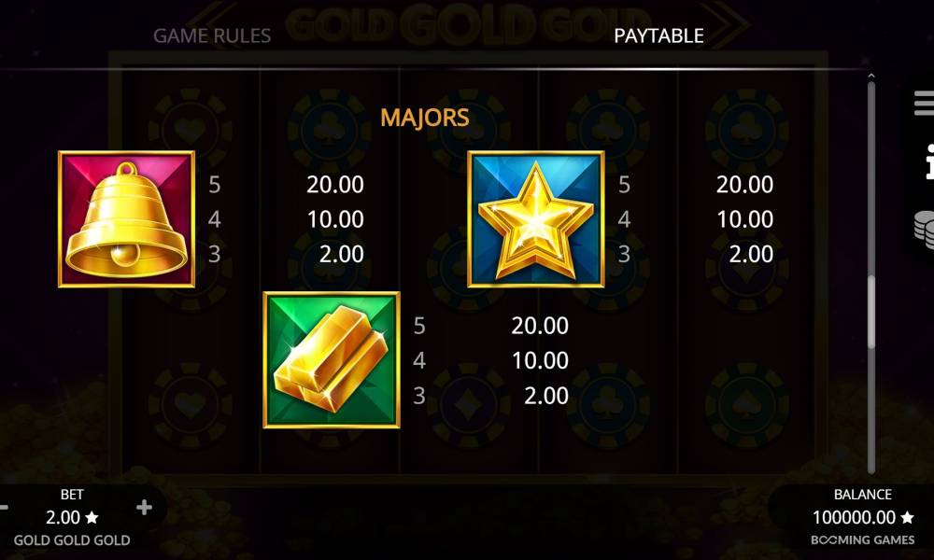Viewport: 934px width, 560px height.
Task: Click the Booming Games logo
Action: tap(862, 540)
